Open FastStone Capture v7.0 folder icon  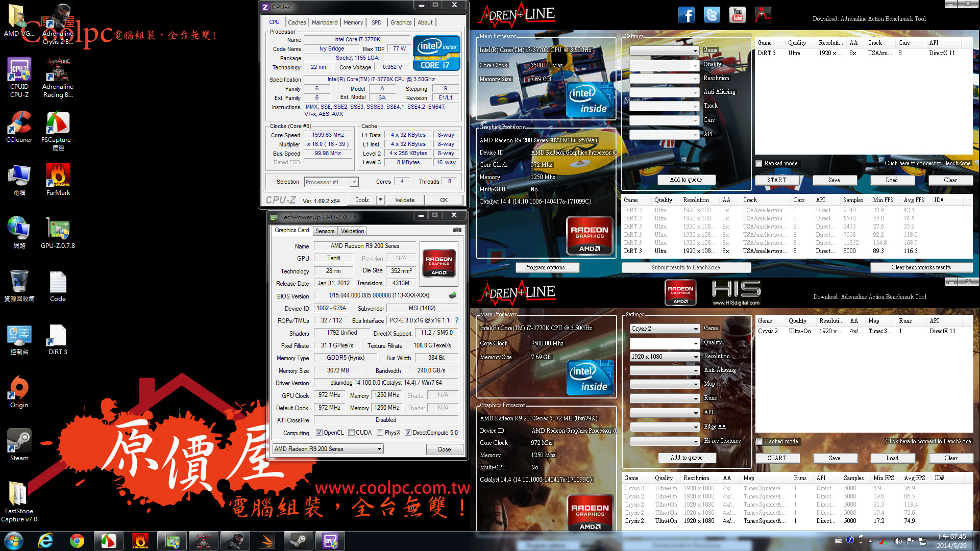(19, 503)
